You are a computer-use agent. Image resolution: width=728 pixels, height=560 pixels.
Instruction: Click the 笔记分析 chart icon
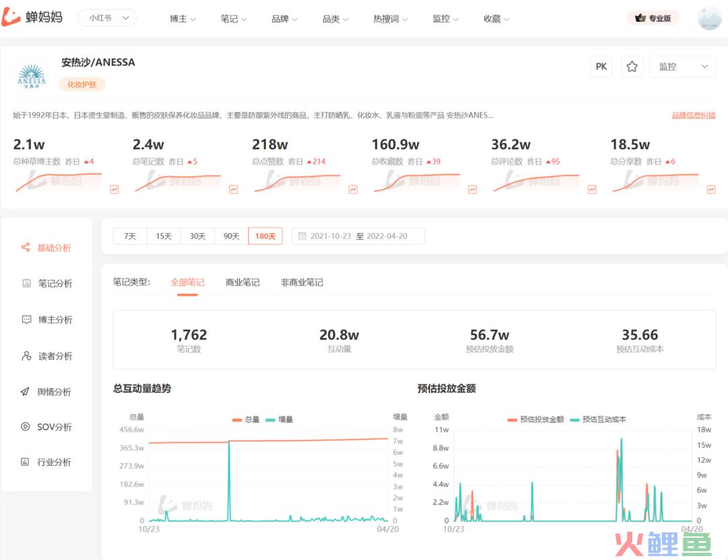click(x=26, y=283)
